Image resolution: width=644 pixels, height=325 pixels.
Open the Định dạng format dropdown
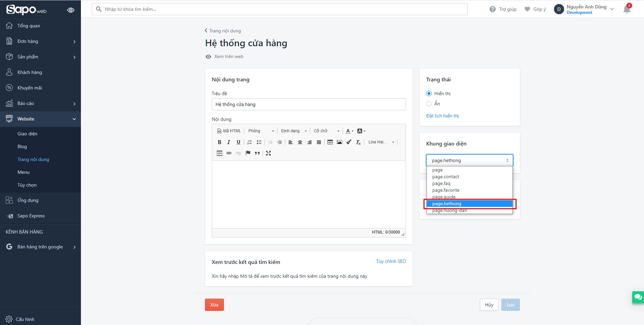[x=294, y=131]
